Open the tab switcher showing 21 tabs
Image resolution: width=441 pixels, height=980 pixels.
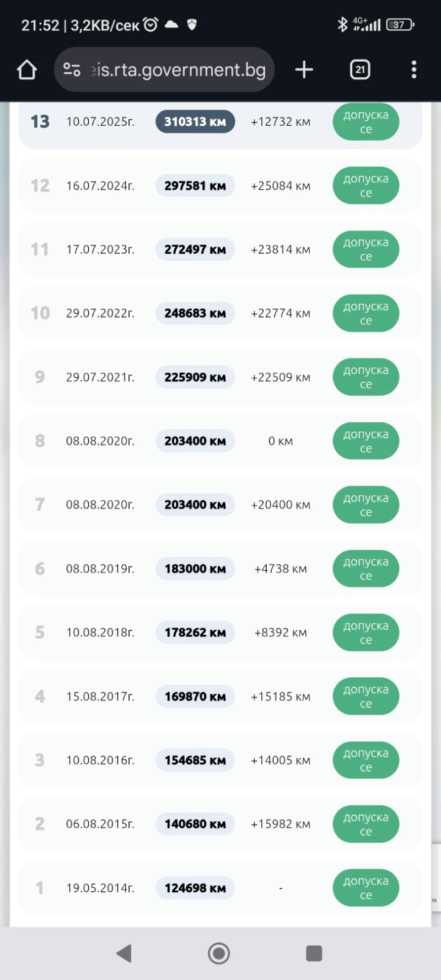pyautogui.click(x=360, y=70)
